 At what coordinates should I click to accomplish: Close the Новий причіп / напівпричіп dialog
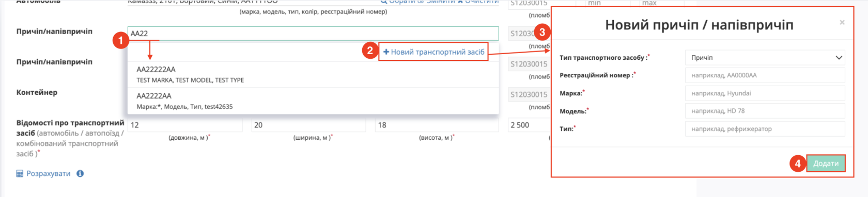coord(842,22)
